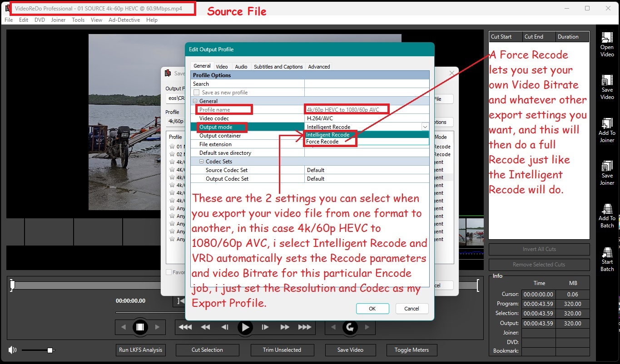Open the File menu
620x364 pixels.
point(9,20)
